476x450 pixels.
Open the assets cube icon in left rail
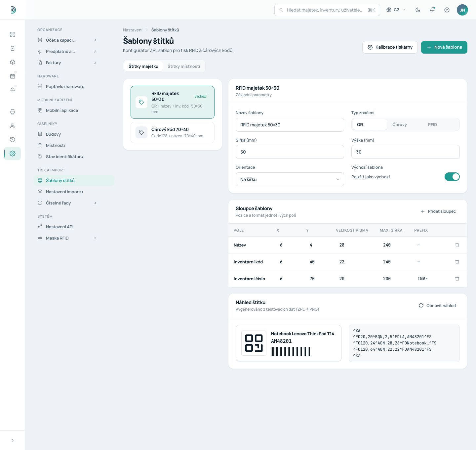tap(13, 62)
